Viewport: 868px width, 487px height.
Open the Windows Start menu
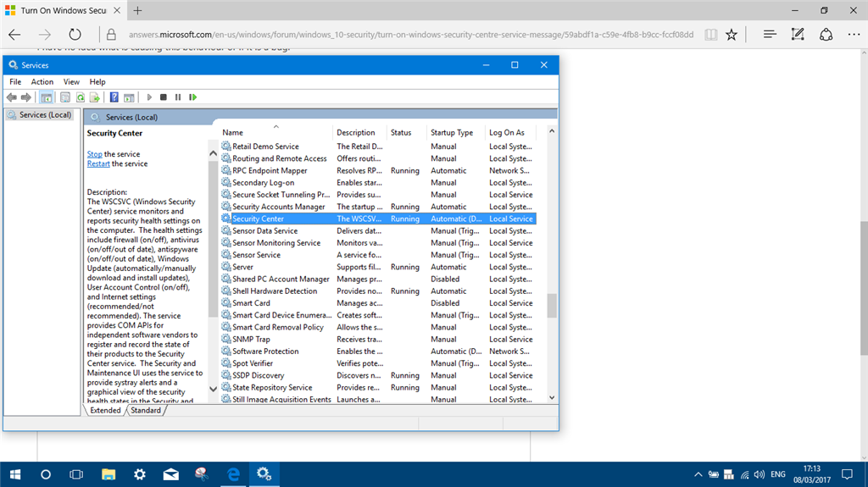(15, 474)
